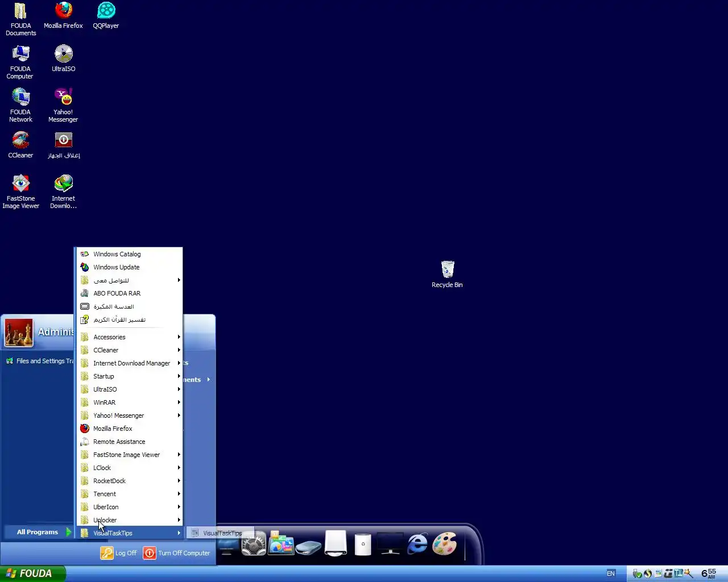Viewport: 728px width, 582px height.
Task: Open Unlocker folder in programs menu
Action: tap(130, 520)
